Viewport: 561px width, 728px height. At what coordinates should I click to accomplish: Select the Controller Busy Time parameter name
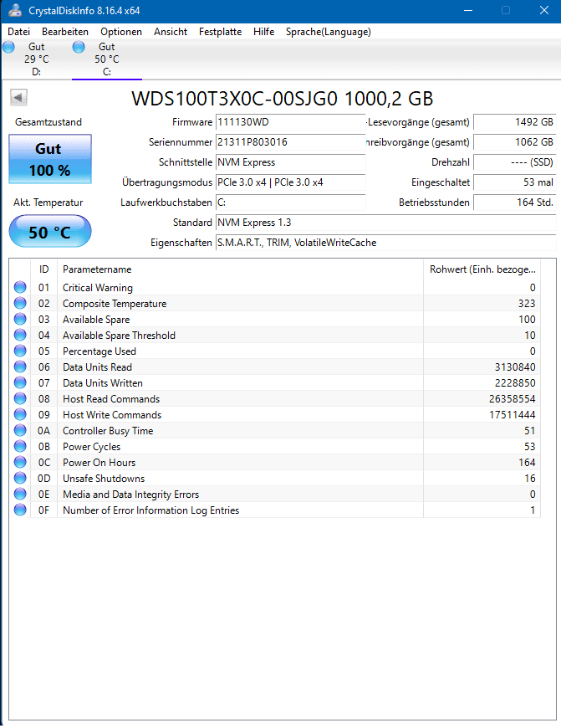point(108,430)
